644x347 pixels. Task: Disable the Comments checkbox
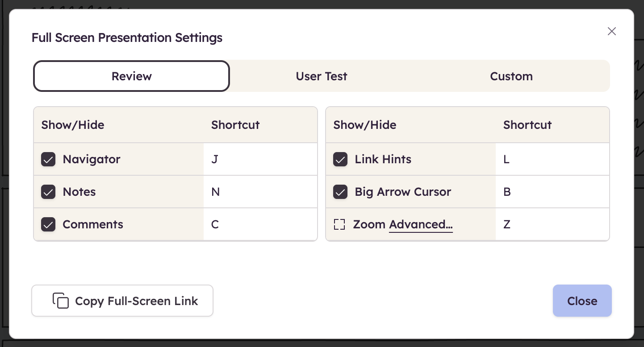[x=48, y=224]
